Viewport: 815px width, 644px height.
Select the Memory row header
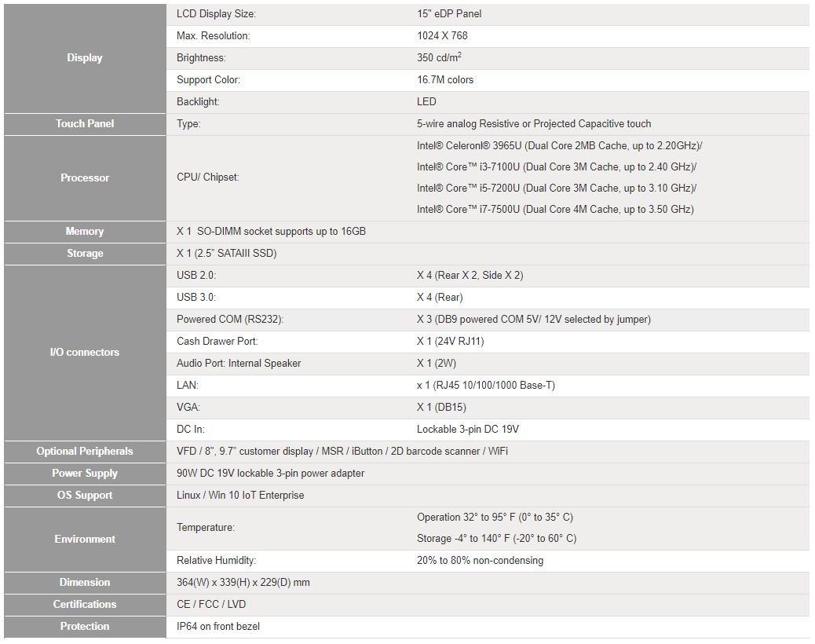tap(85, 232)
